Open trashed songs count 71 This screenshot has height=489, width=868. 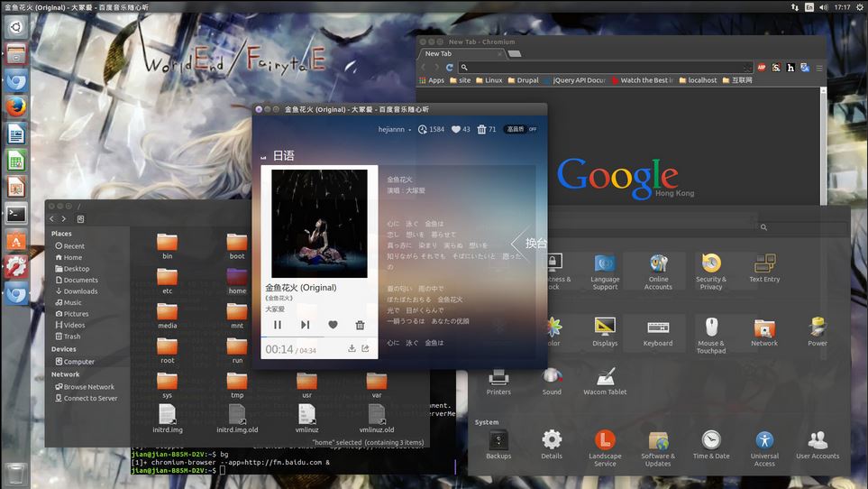487,129
